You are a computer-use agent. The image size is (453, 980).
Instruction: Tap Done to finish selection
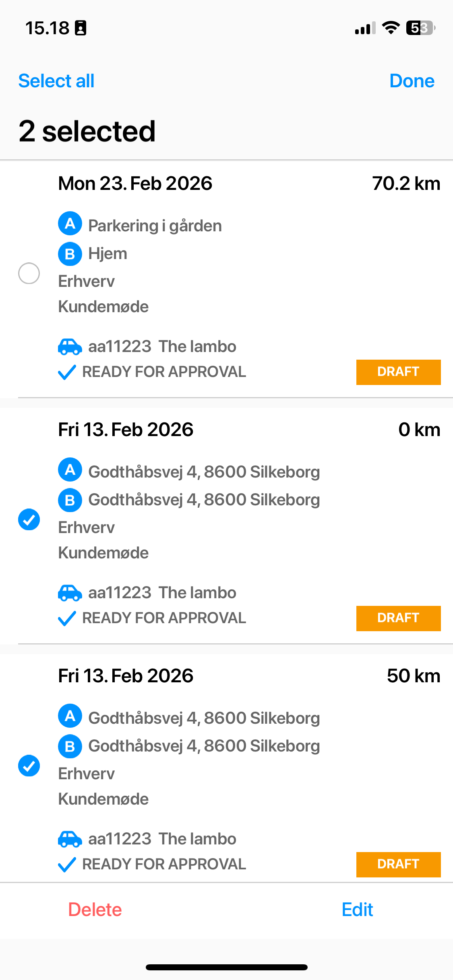click(x=412, y=81)
